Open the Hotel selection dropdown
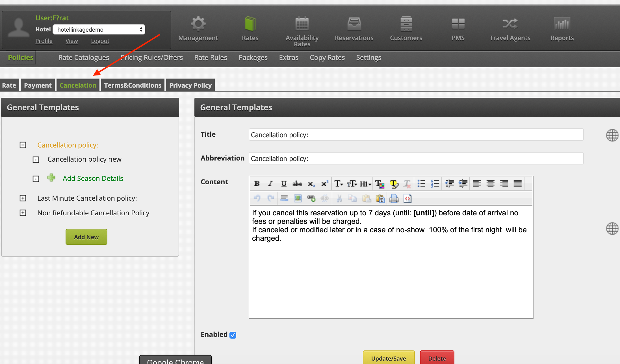Image resolution: width=620 pixels, height=364 pixels. tap(99, 29)
